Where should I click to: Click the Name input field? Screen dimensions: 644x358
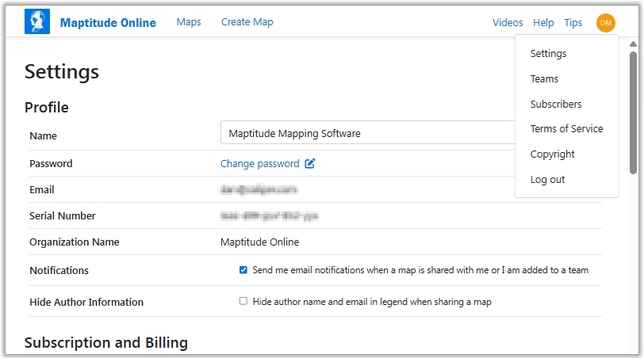[x=365, y=133]
